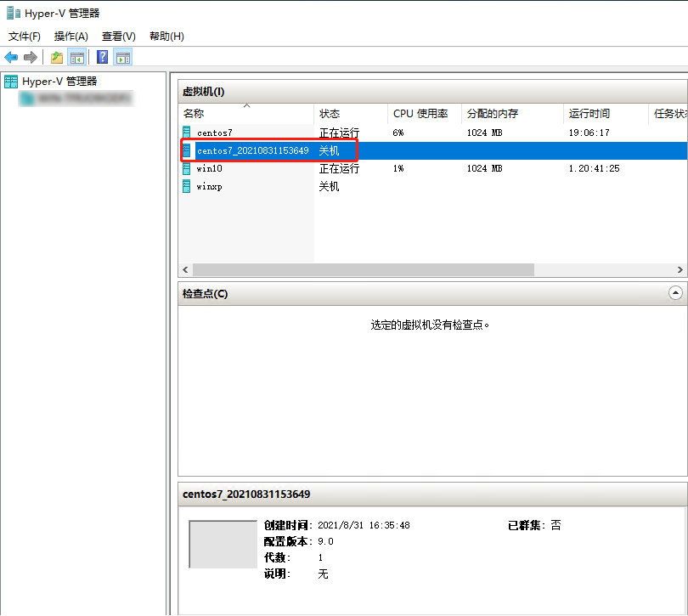This screenshot has width=688, height=616.
Task: Open the 操作(A) menu
Action: click(x=71, y=36)
